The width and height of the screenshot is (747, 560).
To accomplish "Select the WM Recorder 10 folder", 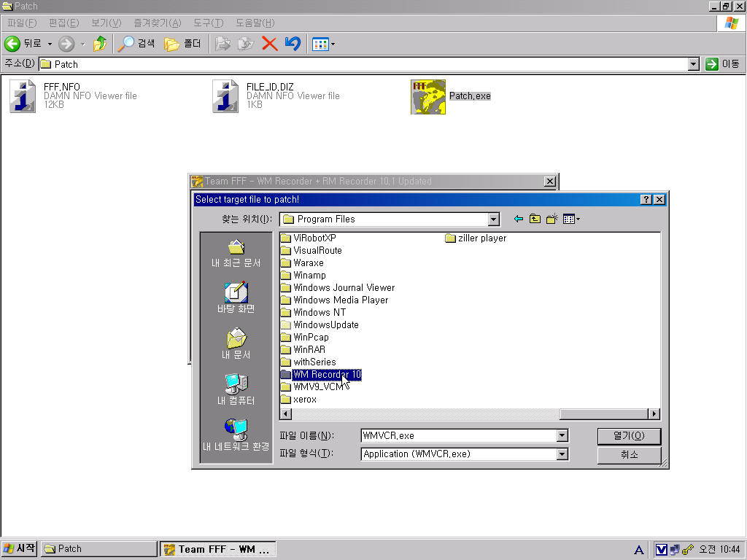I will click(x=321, y=374).
